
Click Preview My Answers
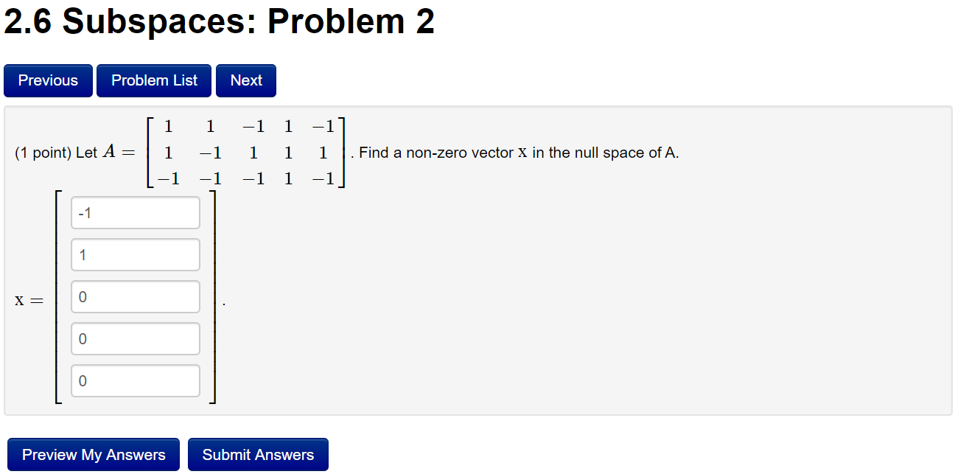93,454
